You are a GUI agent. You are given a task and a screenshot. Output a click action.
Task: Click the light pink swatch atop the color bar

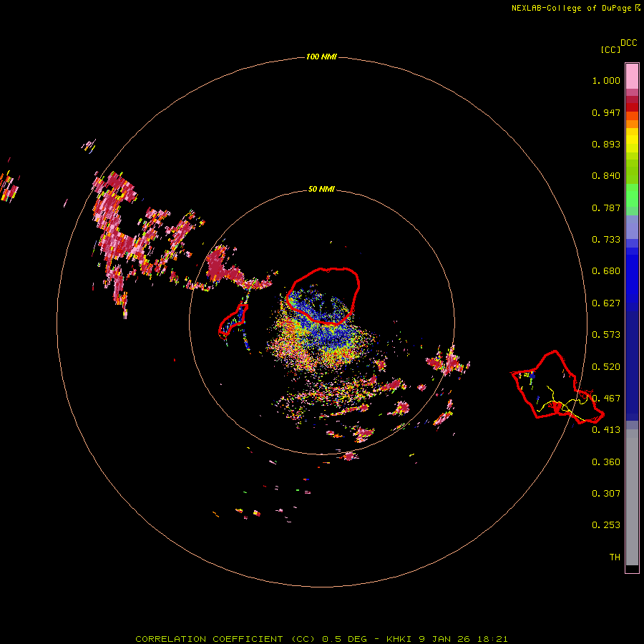632,77
